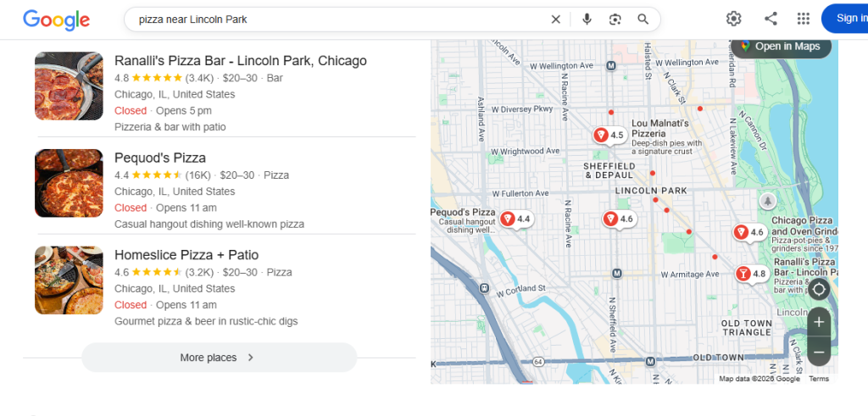Open the Google apps grid
The image size is (868, 416).
[x=804, y=19]
